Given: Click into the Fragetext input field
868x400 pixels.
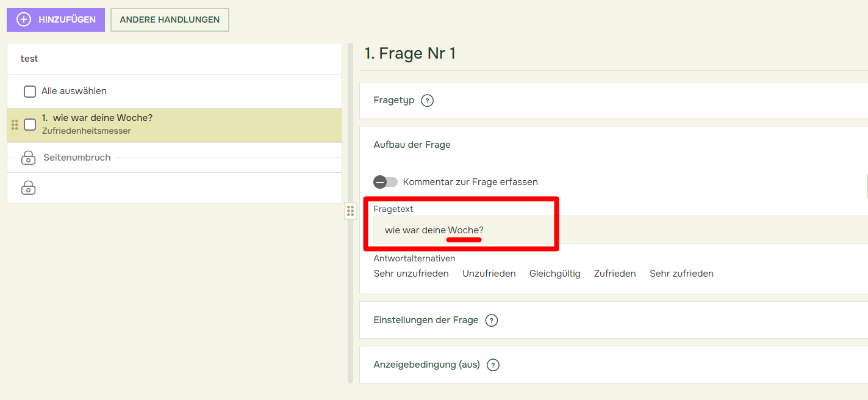Looking at the screenshot, I should pyautogui.click(x=621, y=230).
